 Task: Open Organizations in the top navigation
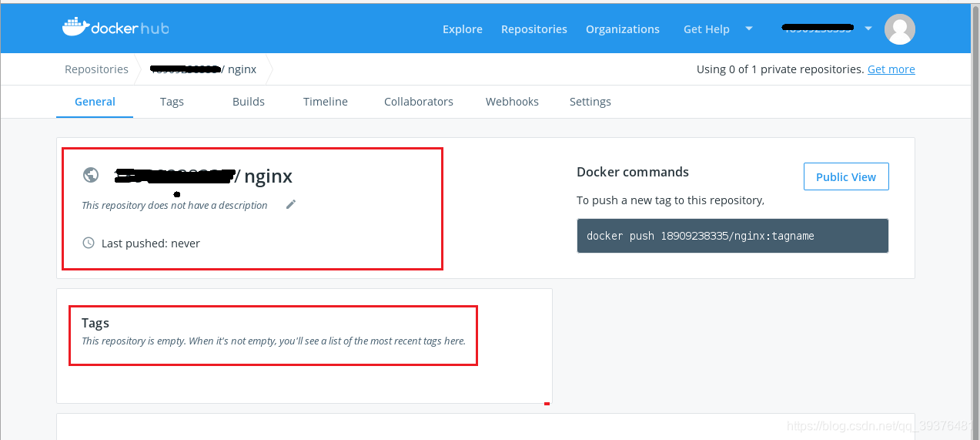tap(623, 29)
